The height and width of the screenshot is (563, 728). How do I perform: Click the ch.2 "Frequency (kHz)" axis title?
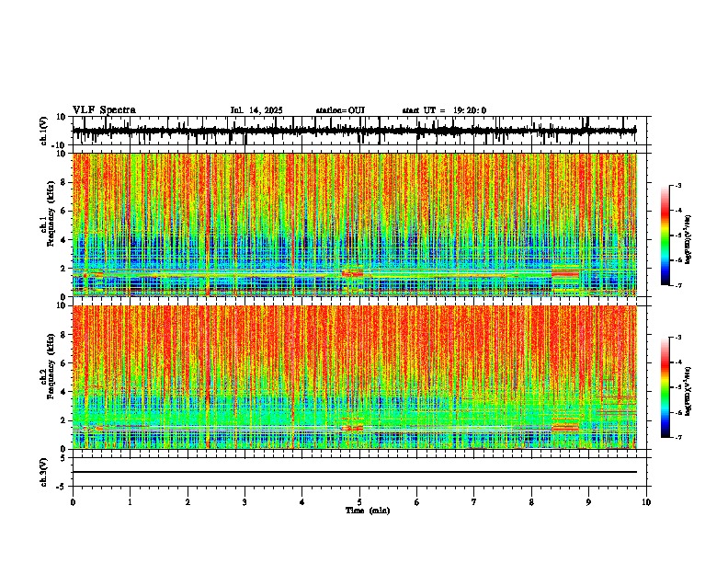click(x=51, y=366)
